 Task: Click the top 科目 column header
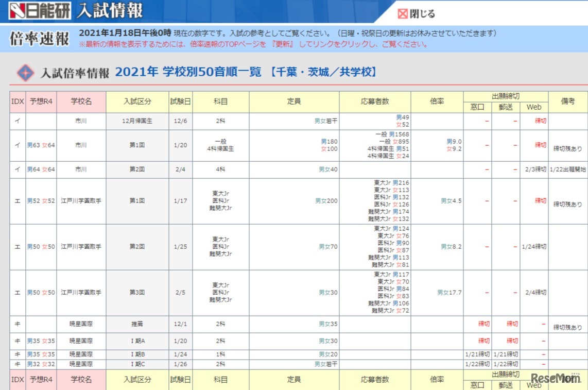(220, 101)
